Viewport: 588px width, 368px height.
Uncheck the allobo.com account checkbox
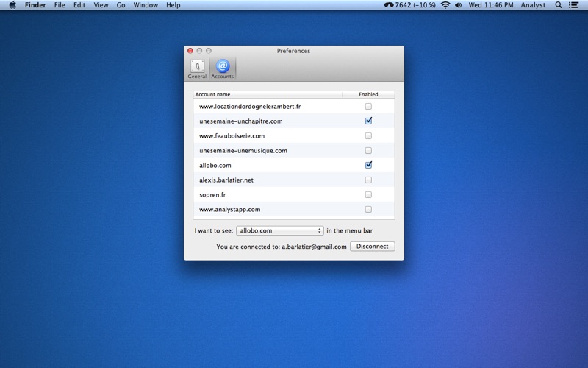tap(368, 165)
